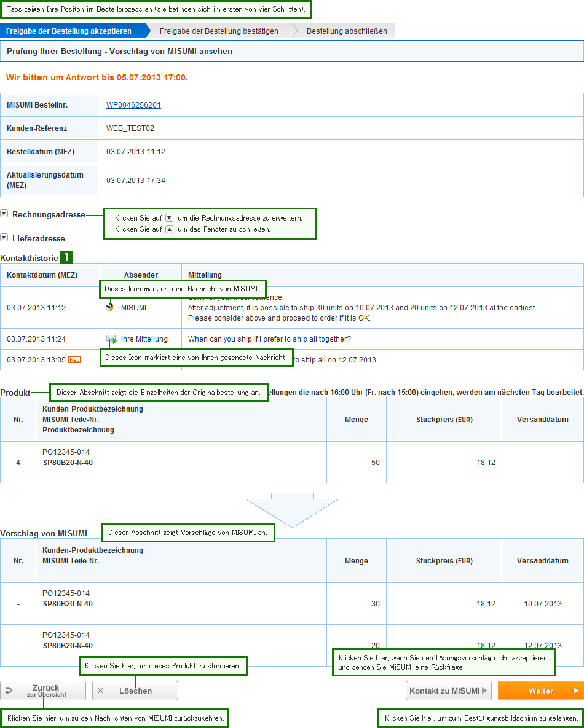584x728 pixels.
Task: Click the 'Löschen' button to cancel the product
Action: click(135, 691)
